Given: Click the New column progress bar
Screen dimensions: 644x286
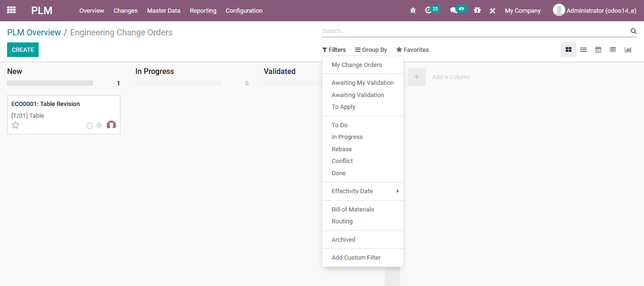Looking at the screenshot, I should tap(50, 83).
